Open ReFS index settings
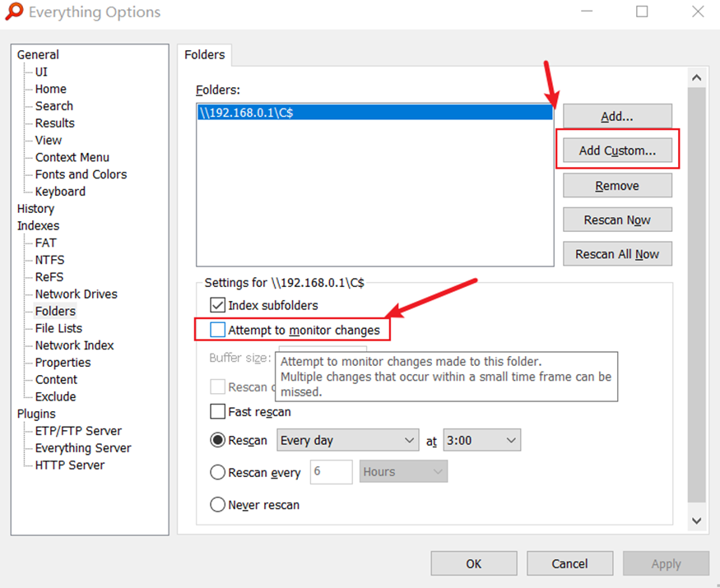Viewport: 720px width, 588px height. [49, 277]
